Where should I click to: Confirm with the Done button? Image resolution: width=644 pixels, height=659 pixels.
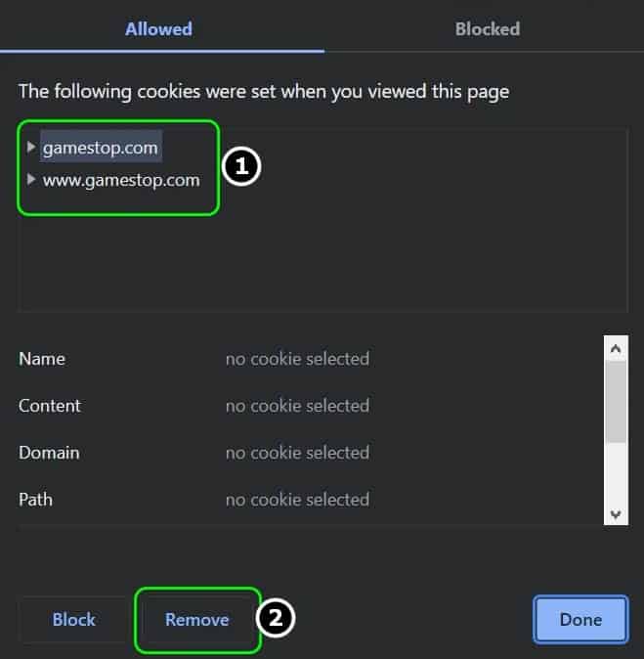(x=581, y=620)
